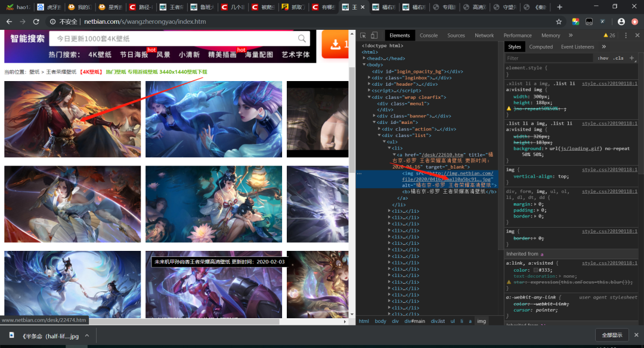Click the browser back arrow

coord(9,21)
